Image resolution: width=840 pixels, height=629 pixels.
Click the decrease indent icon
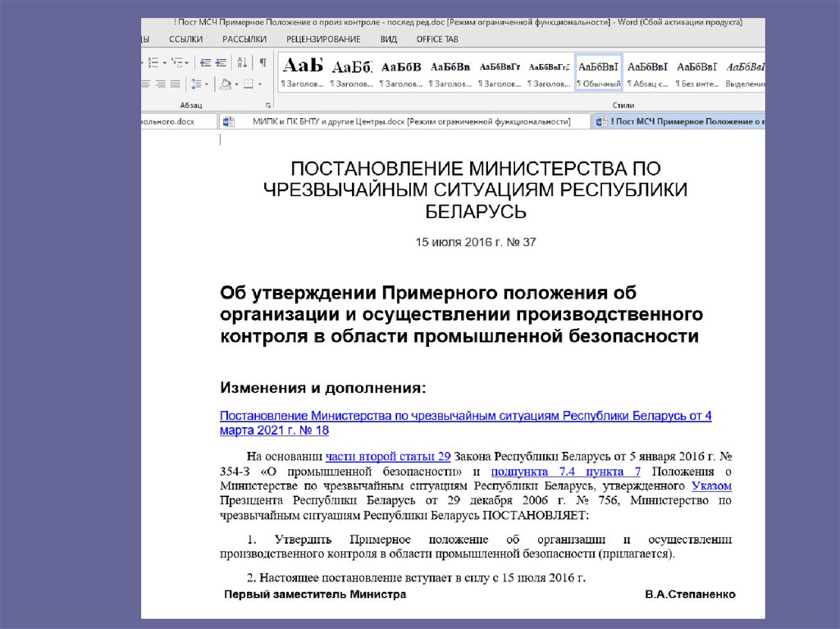[x=205, y=63]
